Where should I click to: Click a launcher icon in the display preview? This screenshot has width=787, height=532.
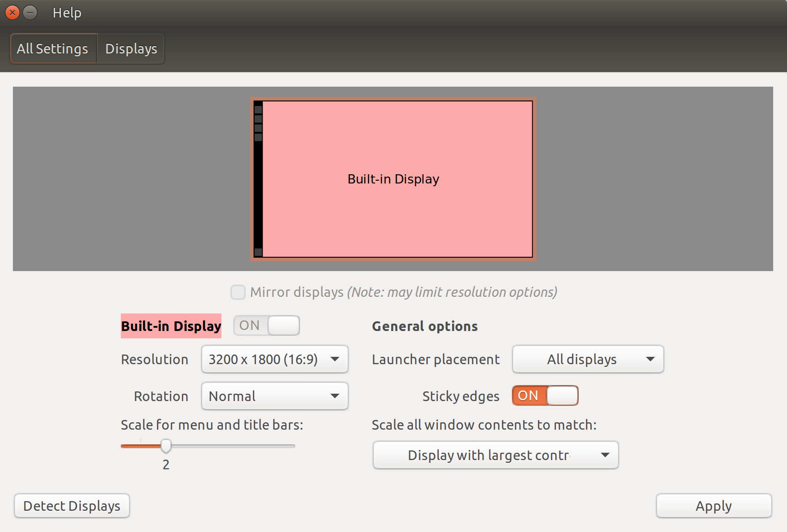tap(257, 111)
